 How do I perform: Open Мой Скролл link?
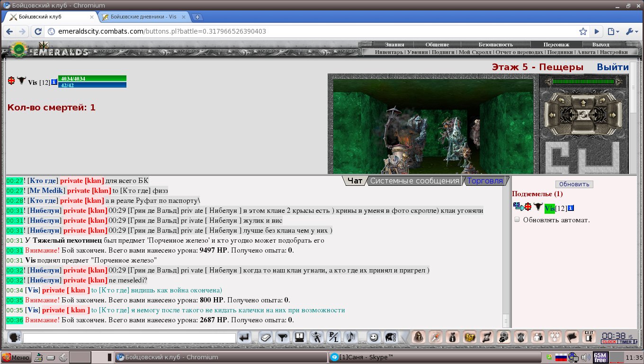click(x=475, y=52)
